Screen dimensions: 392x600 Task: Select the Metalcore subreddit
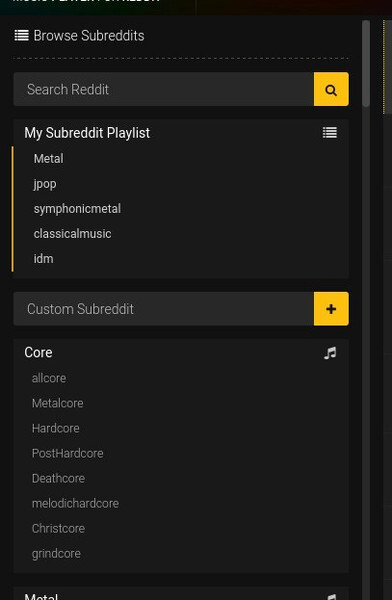pyautogui.click(x=57, y=403)
